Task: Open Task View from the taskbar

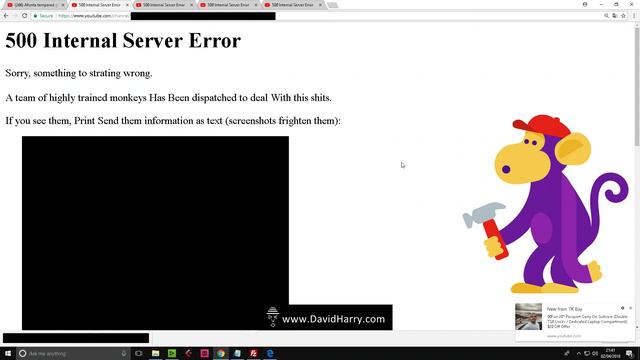Action: pos(139,353)
